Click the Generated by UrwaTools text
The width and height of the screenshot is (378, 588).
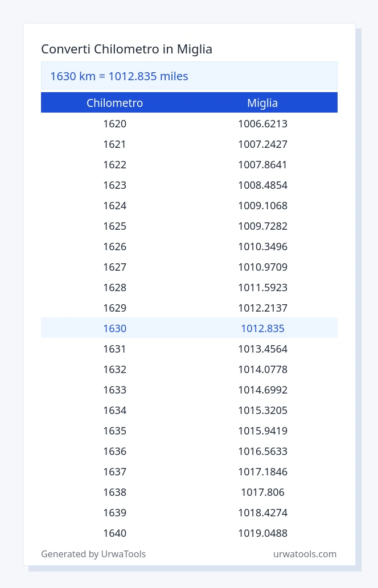pyautogui.click(x=93, y=554)
